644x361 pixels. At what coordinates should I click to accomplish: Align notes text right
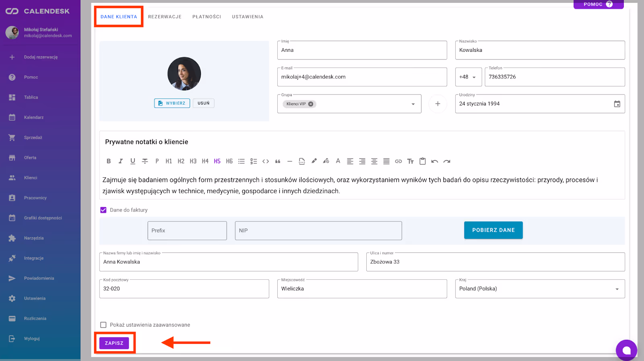click(362, 161)
